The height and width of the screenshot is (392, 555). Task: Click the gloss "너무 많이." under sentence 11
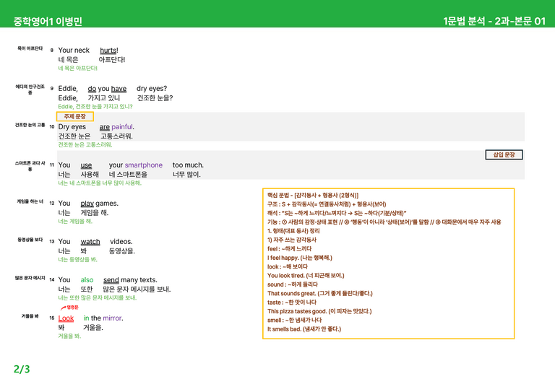[x=186, y=175]
